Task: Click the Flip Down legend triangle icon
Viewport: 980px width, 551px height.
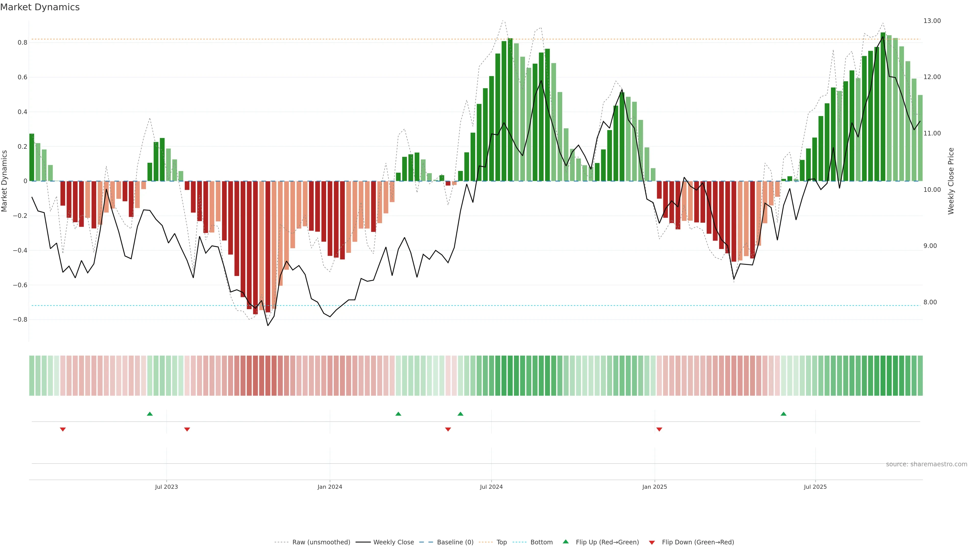Action: tap(652, 542)
